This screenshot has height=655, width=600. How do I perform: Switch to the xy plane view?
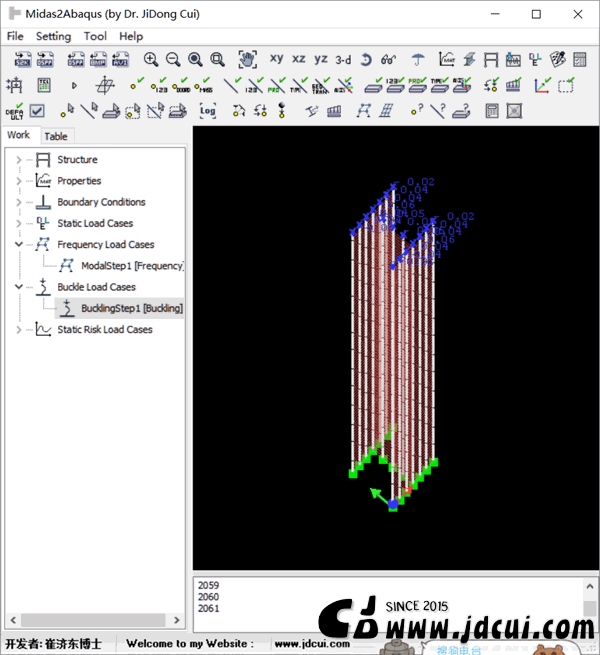click(277, 58)
